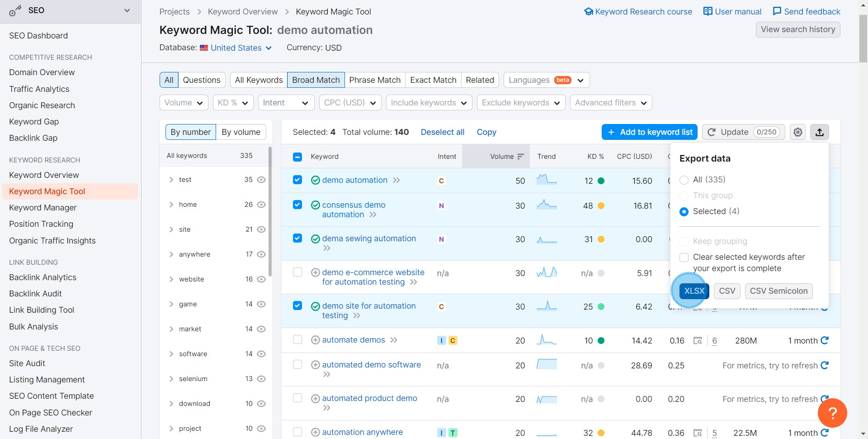Viewport: 868px width, 439px height.
Task: Click the SEO gear-key icon in sidebar
Action: click(15, 11)
